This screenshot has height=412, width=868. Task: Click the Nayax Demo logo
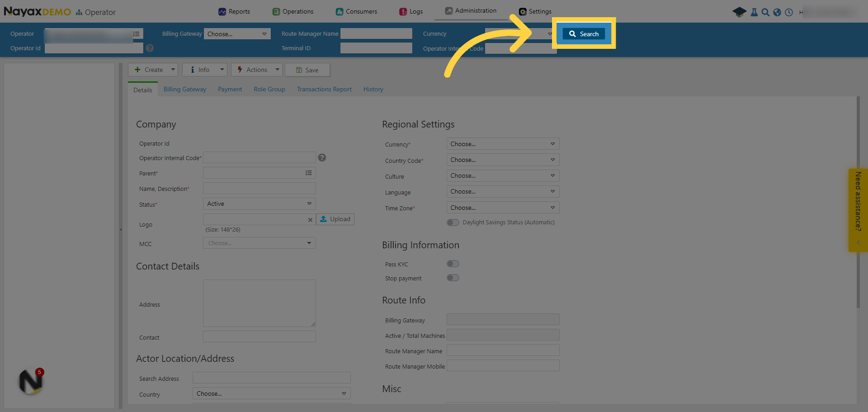pyautogui.click(x=37, y=12)
